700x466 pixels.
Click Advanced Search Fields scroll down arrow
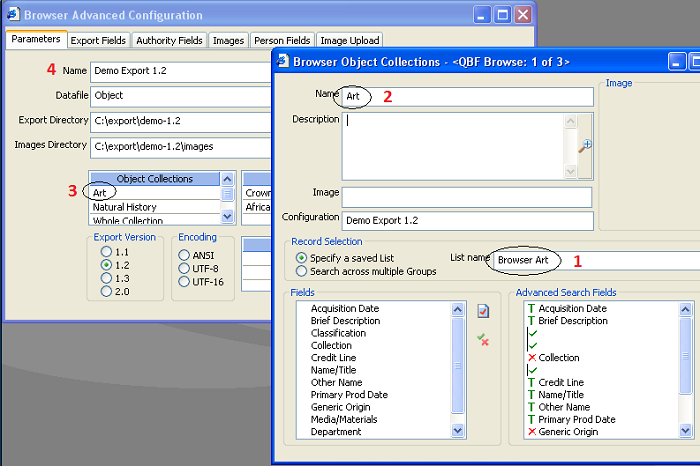[685, 431]
